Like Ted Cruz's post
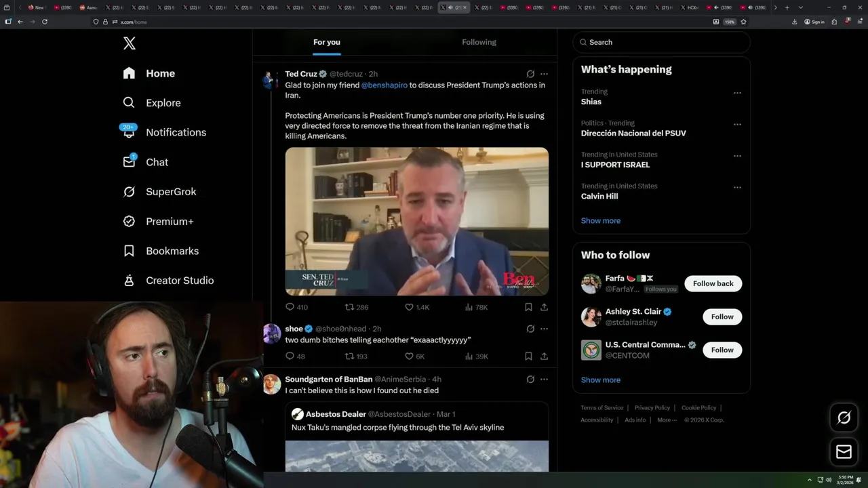The height and width of the screenshot is (488, 868). (417, 307)
